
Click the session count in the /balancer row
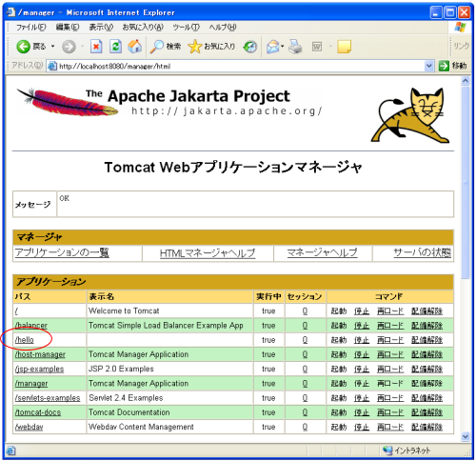(305, 326)
